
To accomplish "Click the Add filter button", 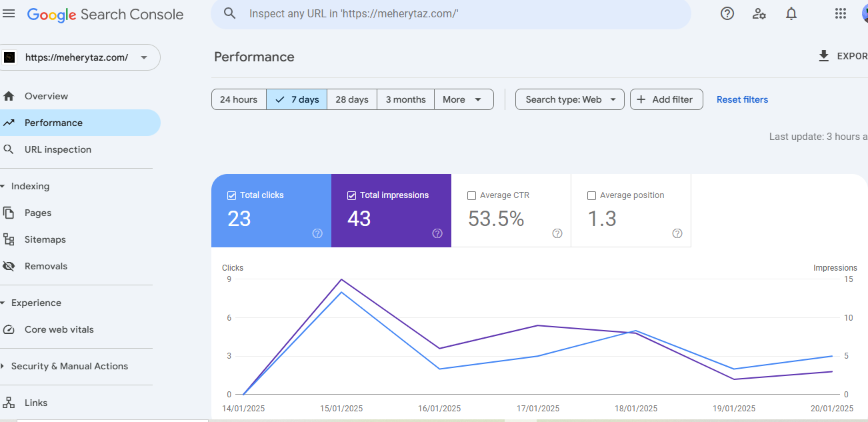I will pos(667,99).
